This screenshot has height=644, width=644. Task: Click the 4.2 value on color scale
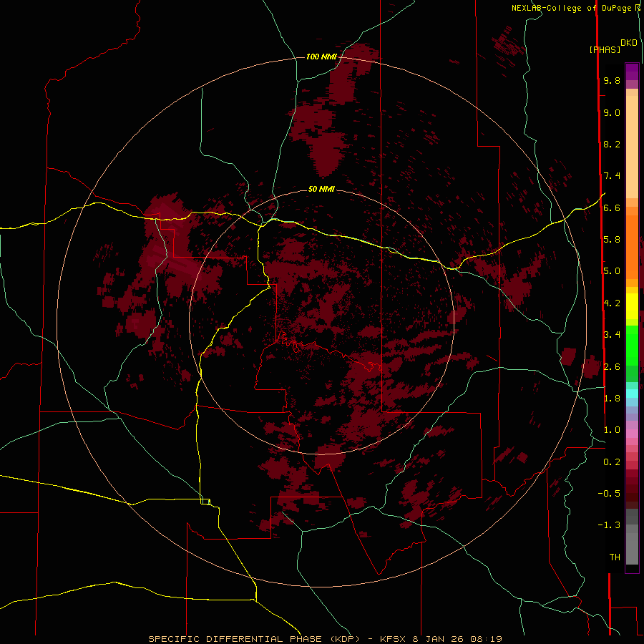pos(612,303)
